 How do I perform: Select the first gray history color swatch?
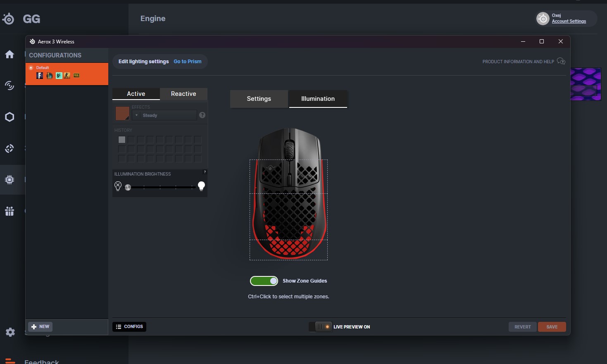pos(122,140)
